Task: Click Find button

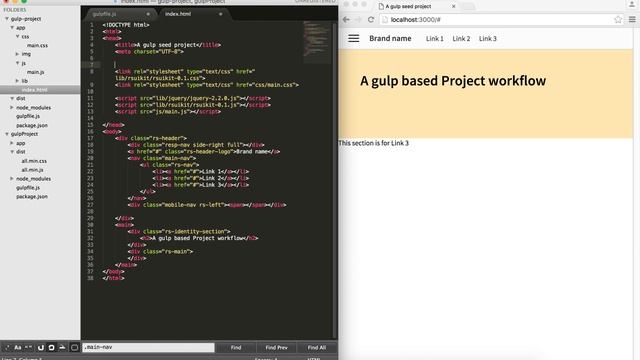Action: pyautogui.click(x=236, y=347)
